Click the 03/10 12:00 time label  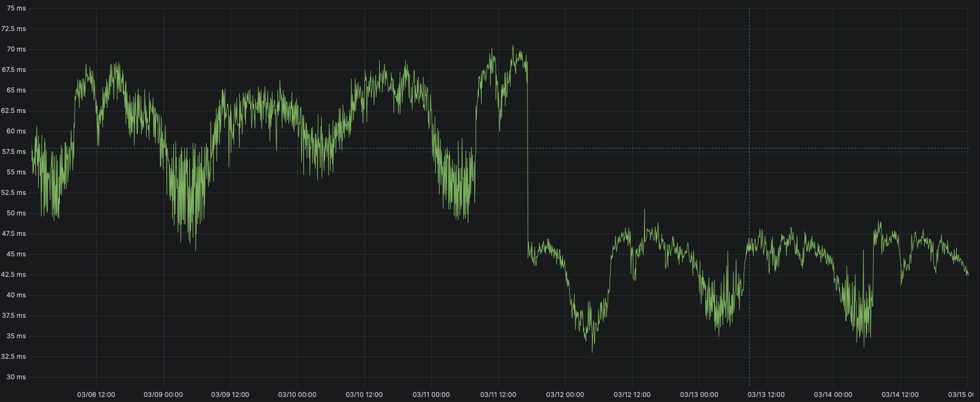[364, 395]
